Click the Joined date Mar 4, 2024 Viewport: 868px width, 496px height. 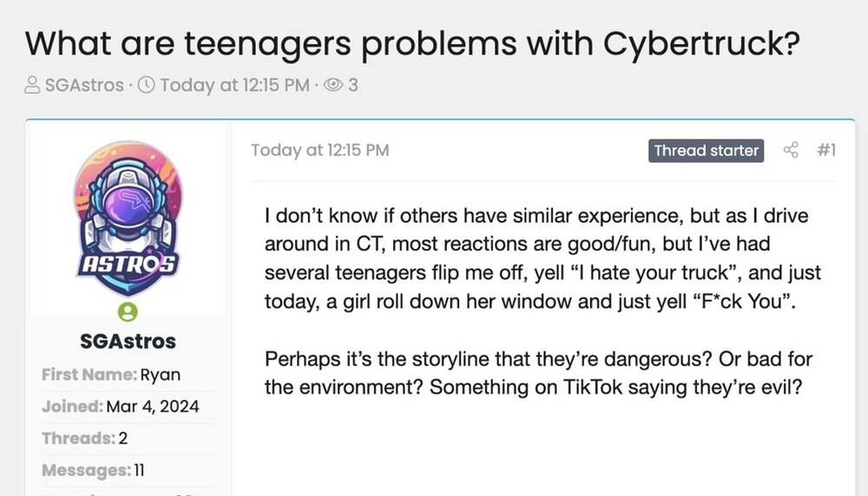click(153, 406)
